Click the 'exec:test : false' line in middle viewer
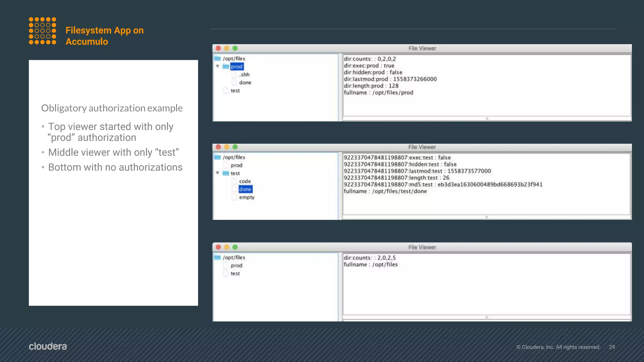This screenshot has height=362, width=644. click(x=397, y=157)
